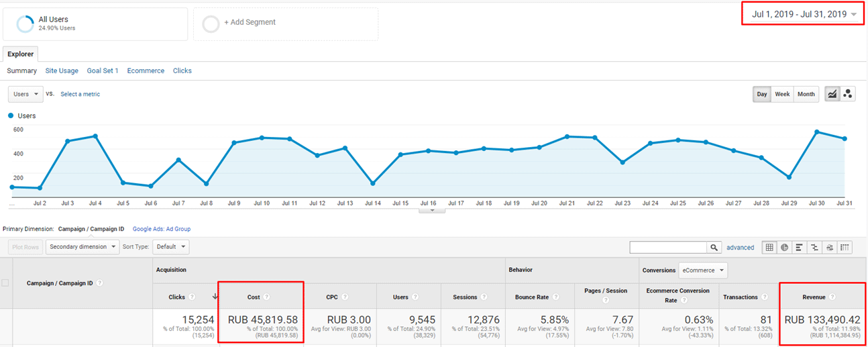Image resolution: width=868 pixels, height=347 pixels.
Task: Open the Secondary dimension dropdown
Action: [x=81, y=247]
